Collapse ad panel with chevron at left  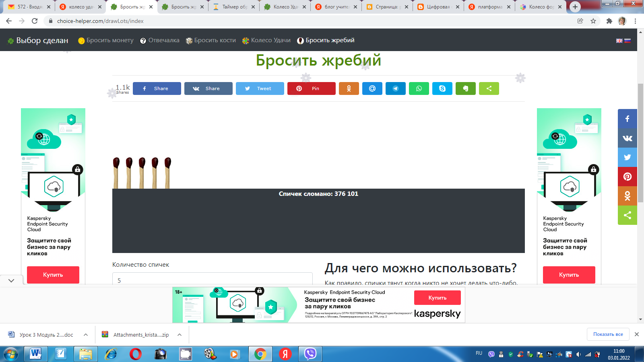[x=11, y=280]
